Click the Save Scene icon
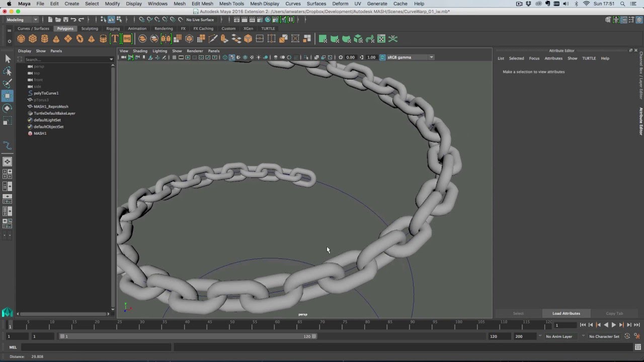644x362 pixels. (x=65, y=20)
